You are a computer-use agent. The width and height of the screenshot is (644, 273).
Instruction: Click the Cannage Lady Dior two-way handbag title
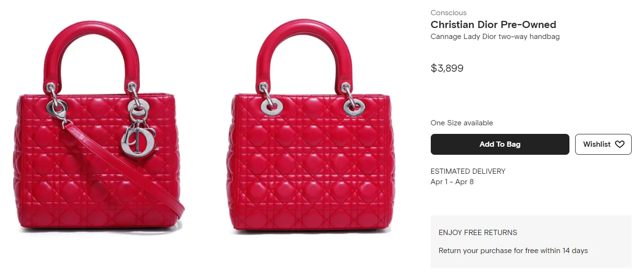(x=495, y=37)
